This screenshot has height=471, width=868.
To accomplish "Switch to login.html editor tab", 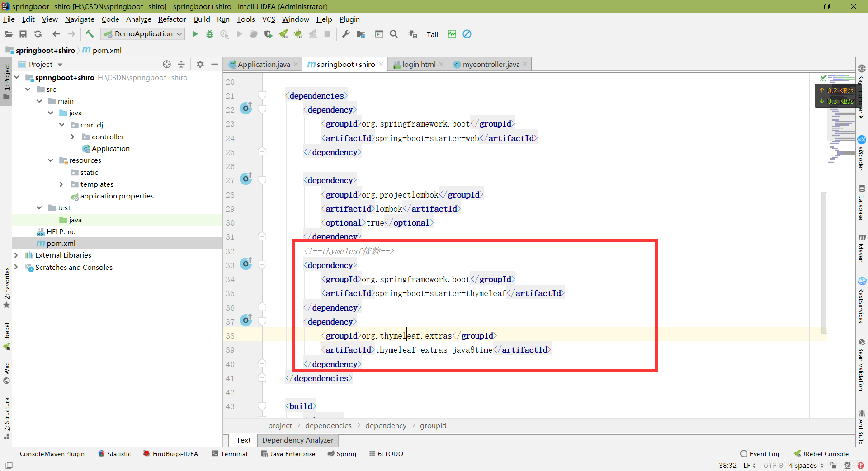I will tap(419, 64).
